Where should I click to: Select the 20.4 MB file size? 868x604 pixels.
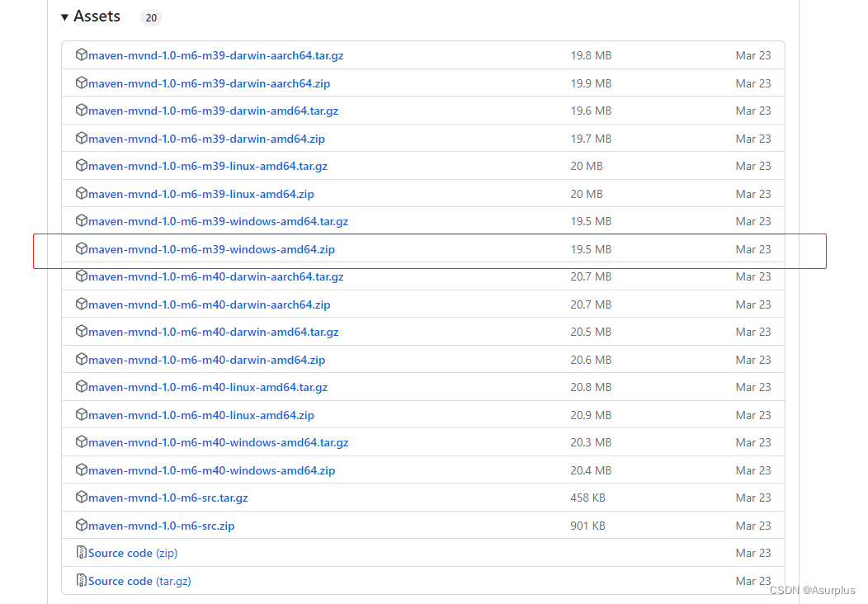click(x=591, y=470)
